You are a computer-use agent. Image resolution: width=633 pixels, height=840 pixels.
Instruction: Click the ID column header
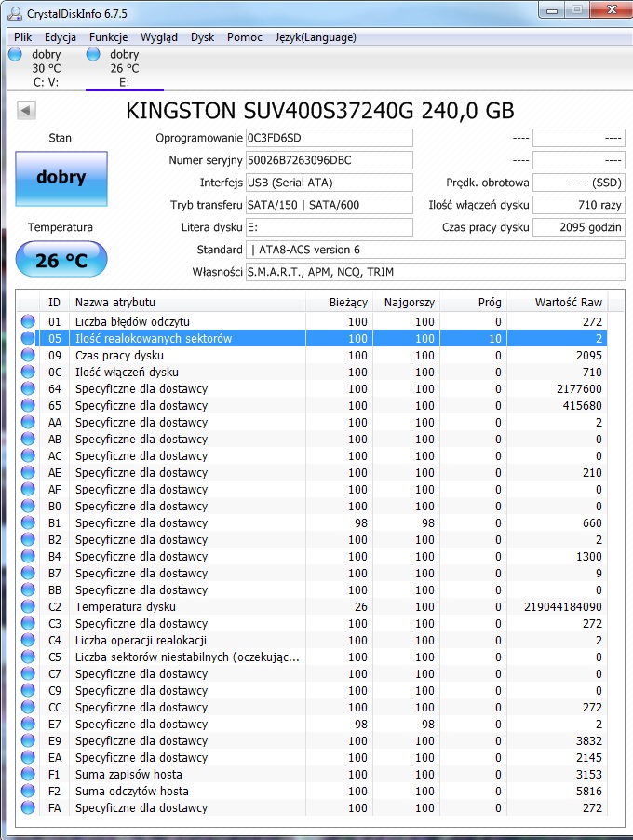(x=54, y=302)
